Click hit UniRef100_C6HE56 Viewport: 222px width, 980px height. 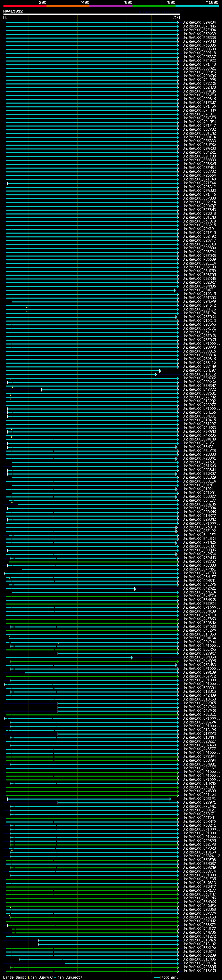(199, 412)
